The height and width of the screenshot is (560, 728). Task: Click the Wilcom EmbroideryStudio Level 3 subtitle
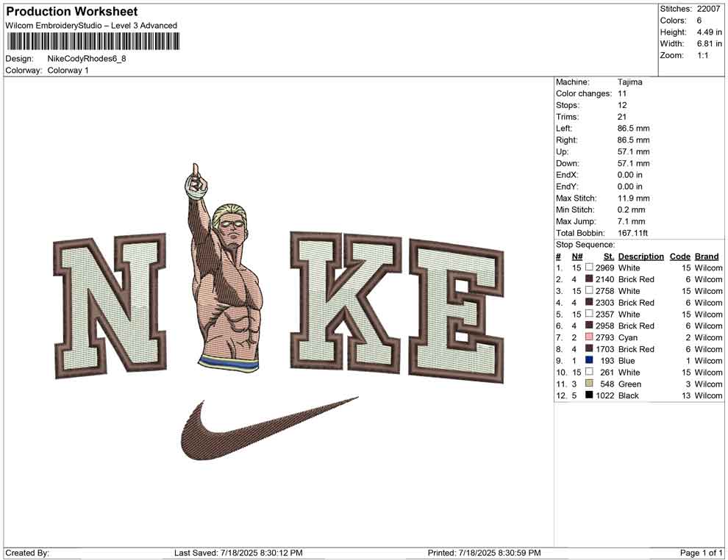91,26
